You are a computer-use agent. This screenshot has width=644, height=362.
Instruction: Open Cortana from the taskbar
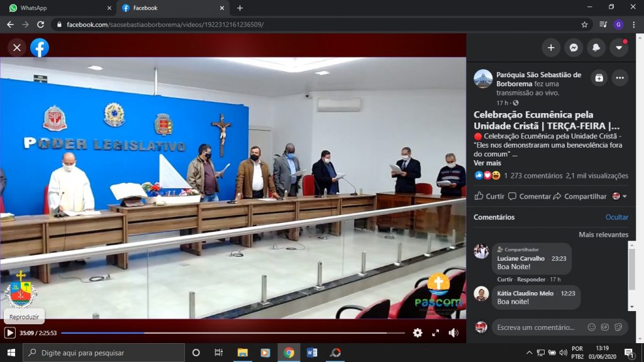coord(196,353)
